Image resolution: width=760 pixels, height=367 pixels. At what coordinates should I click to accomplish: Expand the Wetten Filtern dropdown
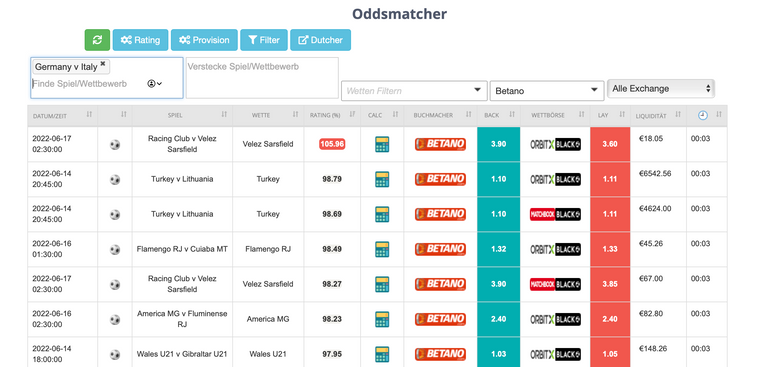tap(414, 91)
